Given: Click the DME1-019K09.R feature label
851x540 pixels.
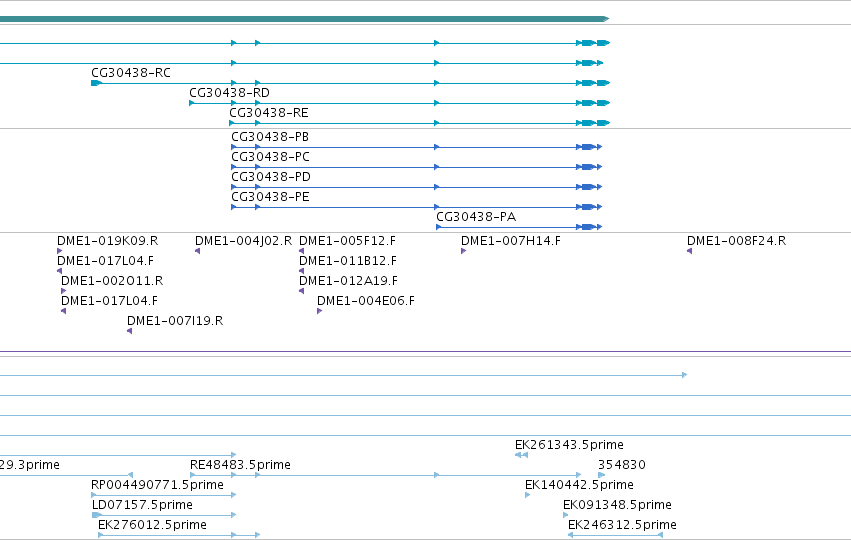Looking at the screenshot, I should (107, 241).
